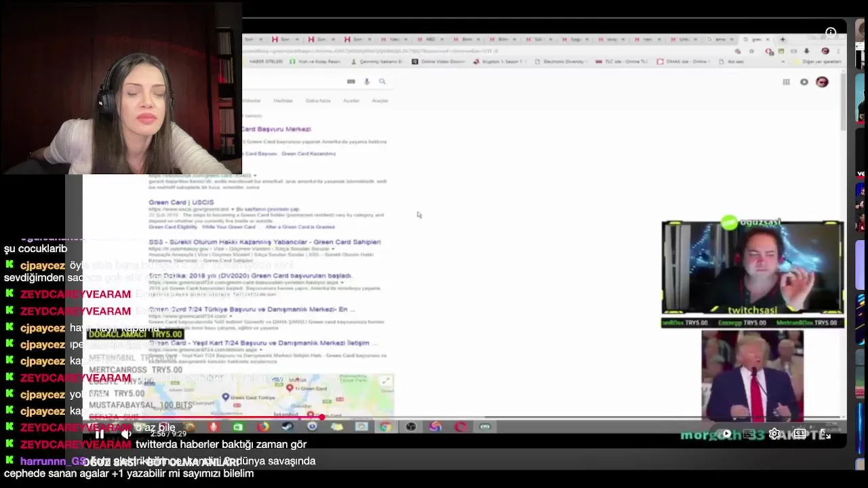
Task: Open 'Card Başvuru Merkezi' search result
Action: point(276,129)
